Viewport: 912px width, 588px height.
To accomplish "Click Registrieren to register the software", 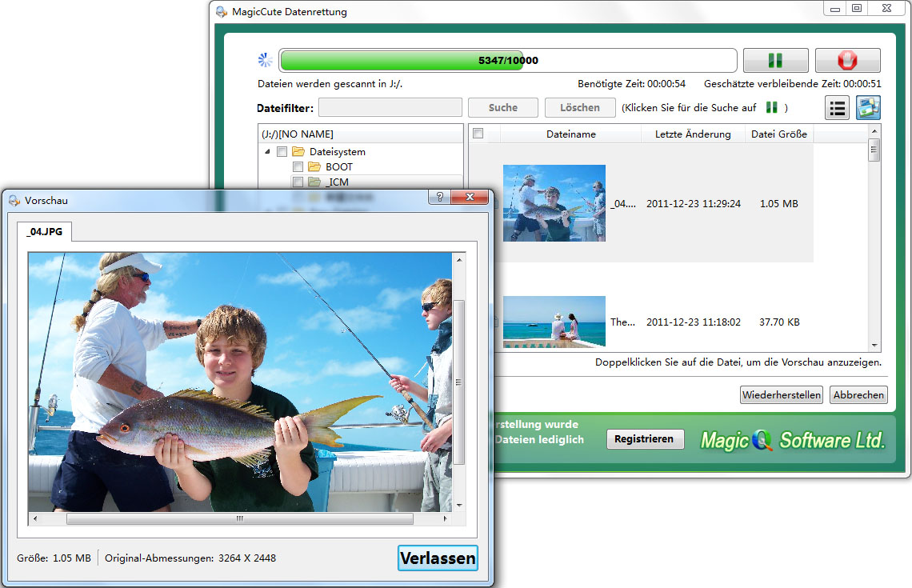I will click(x=645, y=439).
